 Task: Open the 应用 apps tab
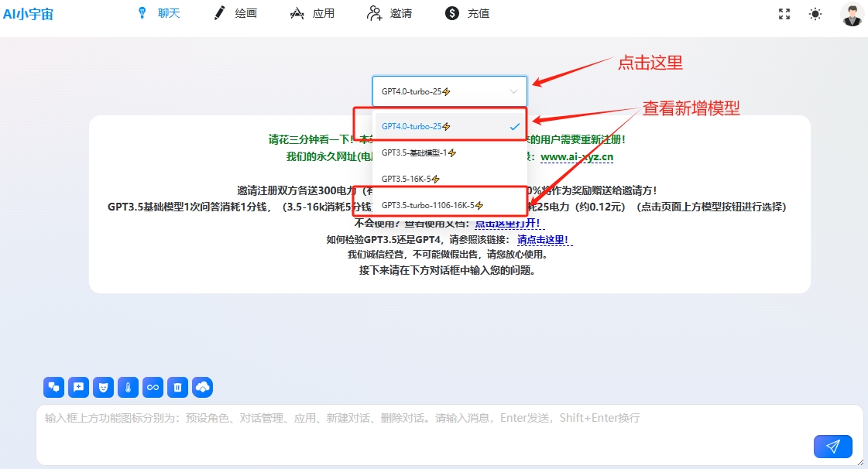point(313,13)
